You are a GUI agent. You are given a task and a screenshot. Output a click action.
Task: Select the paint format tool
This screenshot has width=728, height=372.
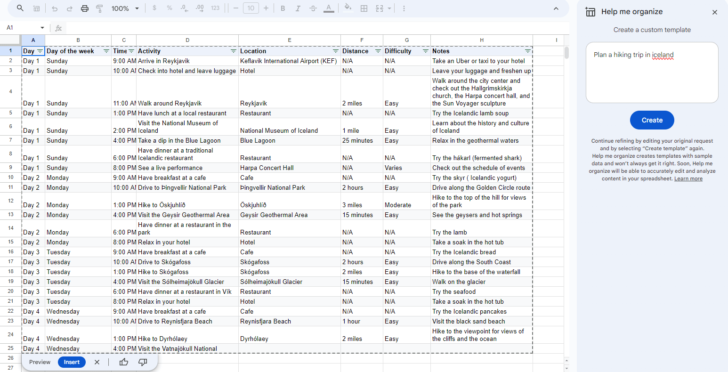[99, 8]
